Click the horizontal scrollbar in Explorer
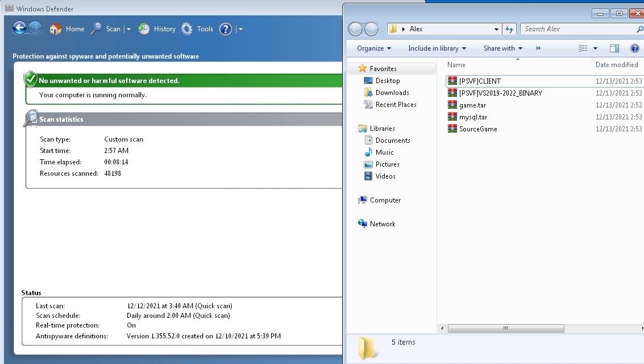This screenshot has width=644, height=364. click(506, 328)
